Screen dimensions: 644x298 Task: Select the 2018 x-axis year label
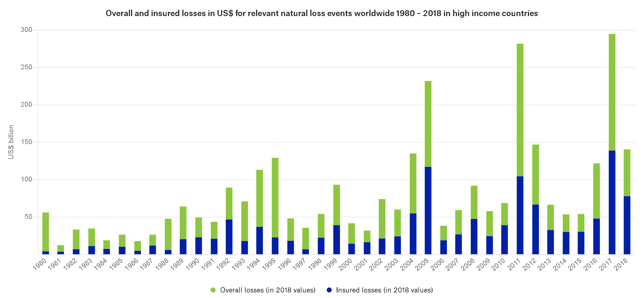[x=621, y=264]
